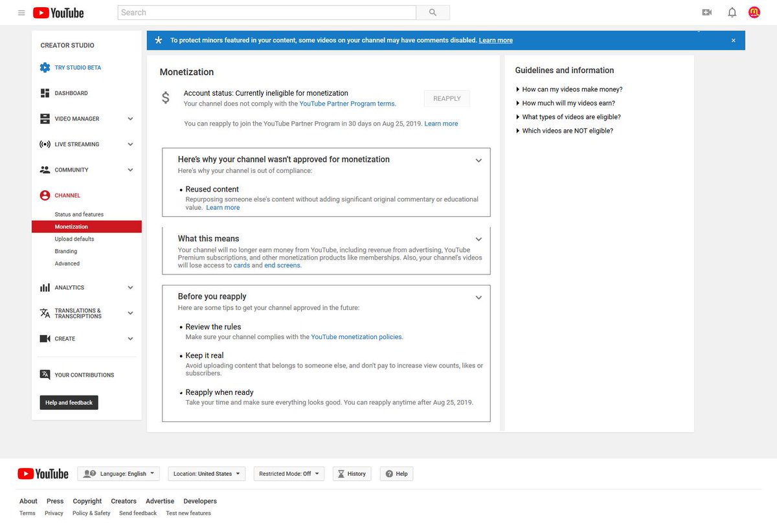Open the Copyright footer link

(x=87, y=501)
